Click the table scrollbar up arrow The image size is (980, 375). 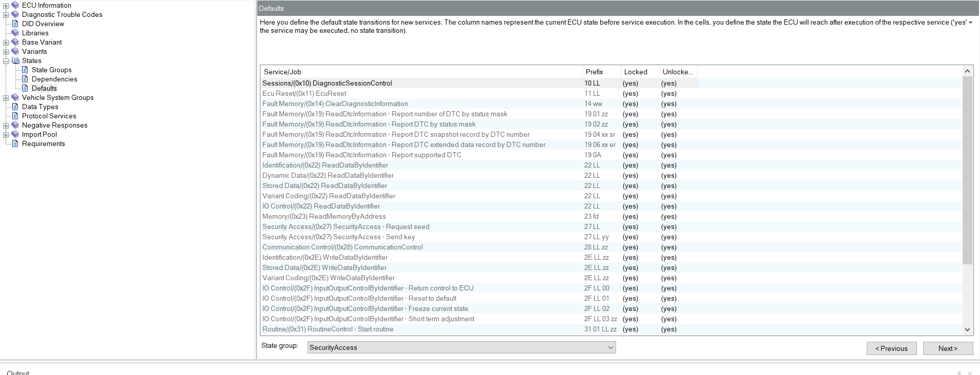(967, 71)
